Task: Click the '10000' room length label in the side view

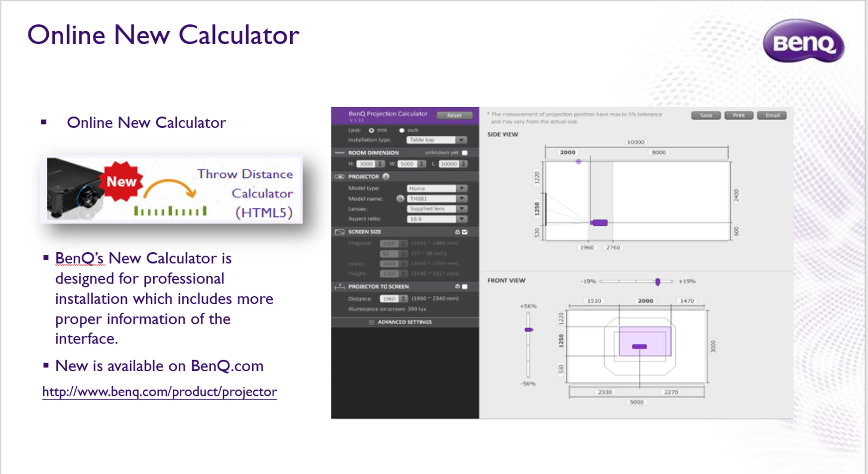Action: (636, 142)
